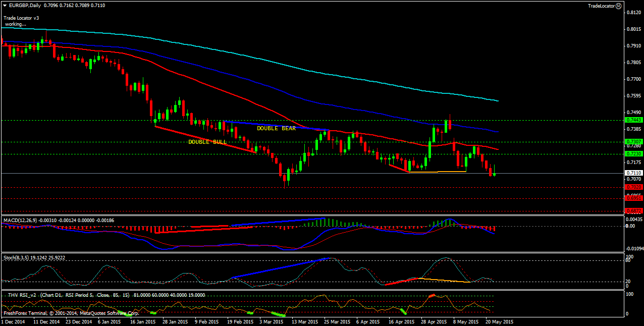Screen dimensions: 644x326
Task: Click the green 0.7230 price level tag
Action: pos(633,153)
